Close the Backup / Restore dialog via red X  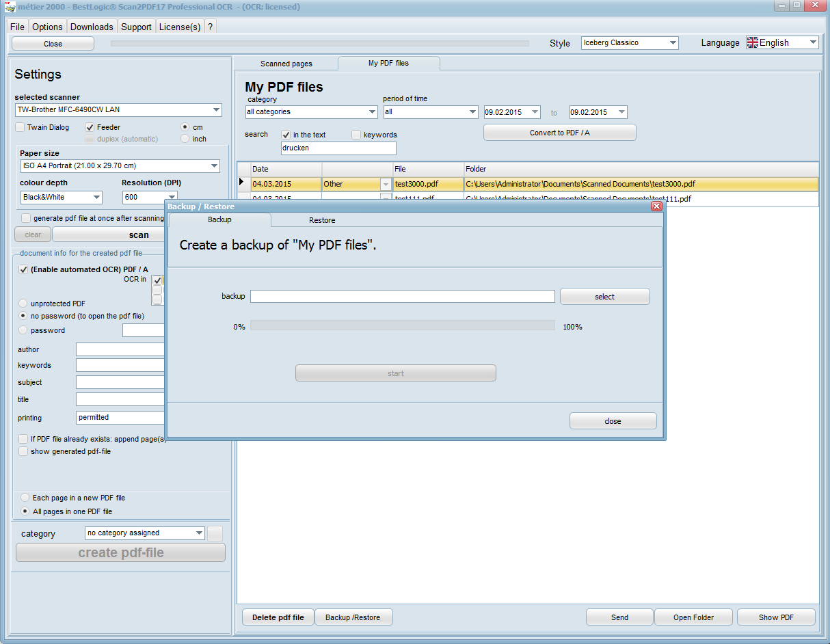[656, 206]
